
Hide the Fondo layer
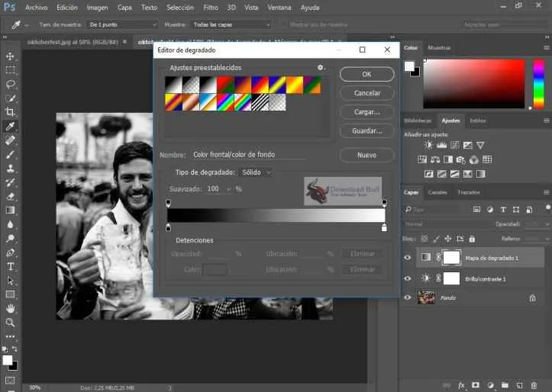click(407, 297)
